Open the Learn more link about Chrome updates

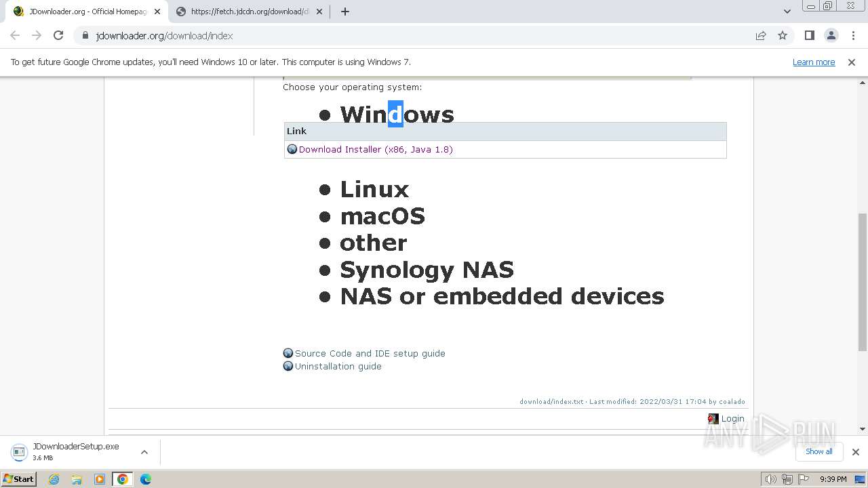tap(814, 62)
